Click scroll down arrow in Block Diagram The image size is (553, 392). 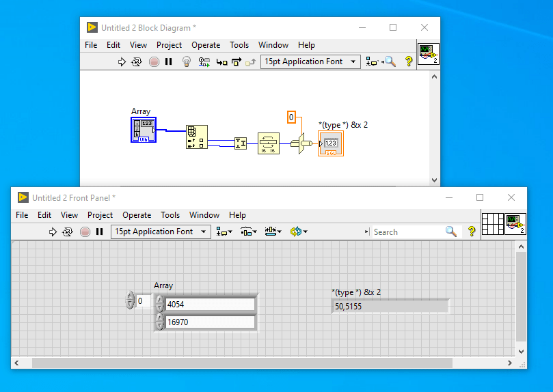434,180
